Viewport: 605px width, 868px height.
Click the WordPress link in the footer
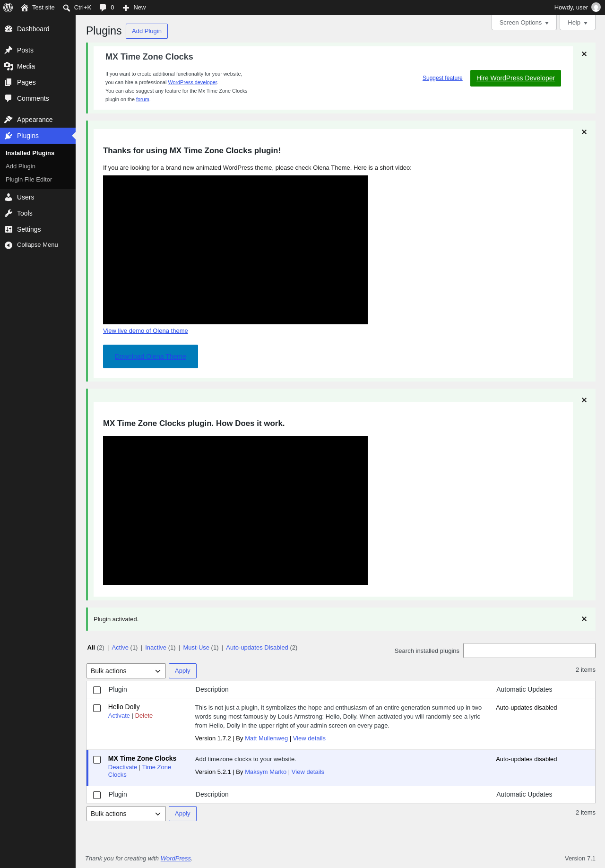point(176,859)
